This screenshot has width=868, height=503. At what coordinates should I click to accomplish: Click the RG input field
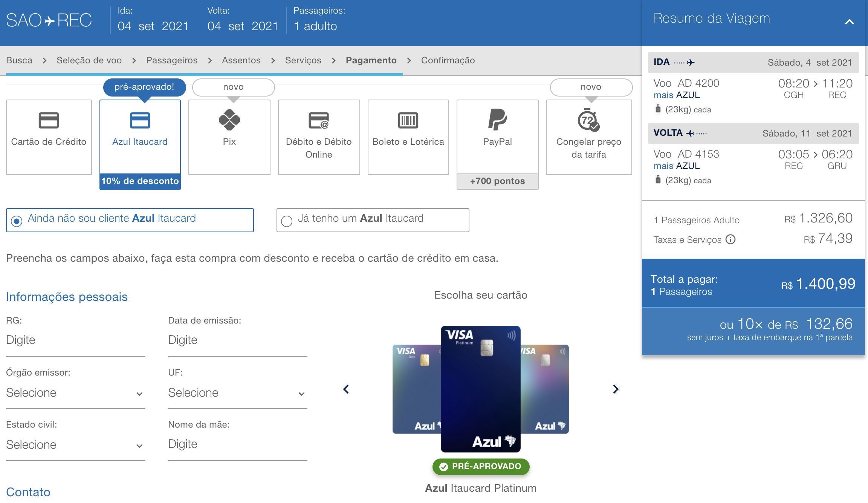point(75,341)
